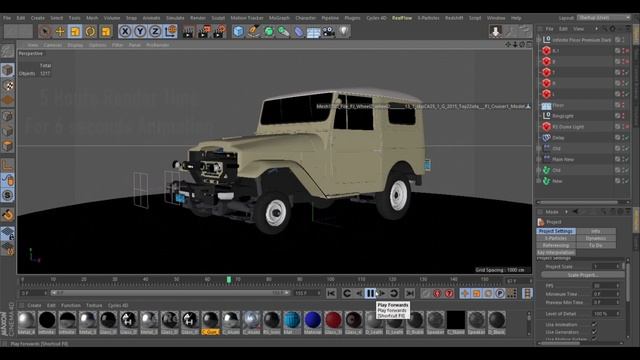Select the Live Selection arrow tool
Viewport: 640px width, 360px height.
(45, 31)
